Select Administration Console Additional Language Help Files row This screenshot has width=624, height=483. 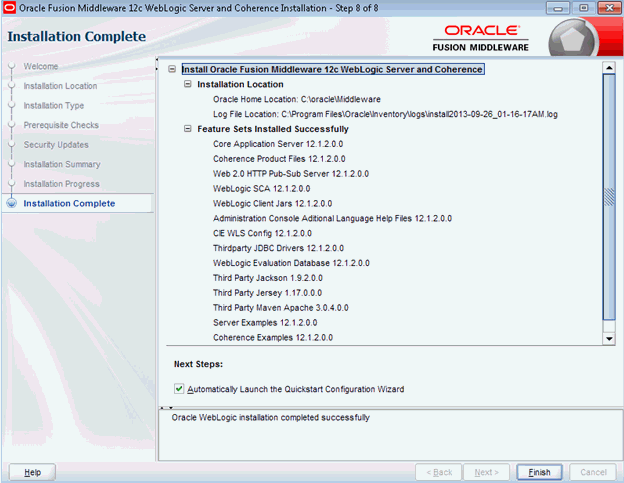point(332,218)
